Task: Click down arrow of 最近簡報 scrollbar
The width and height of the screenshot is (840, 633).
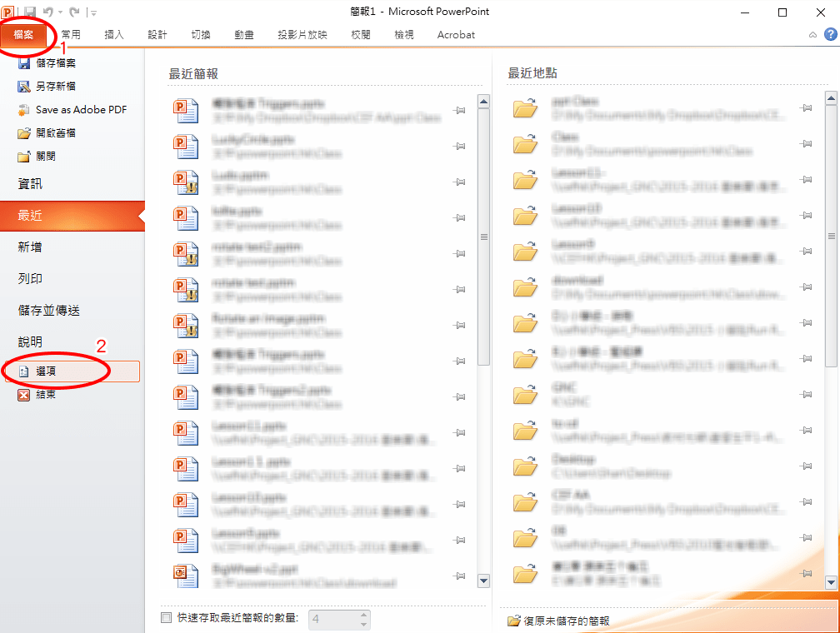Action: pyautogui.click(x=483, y=581)
